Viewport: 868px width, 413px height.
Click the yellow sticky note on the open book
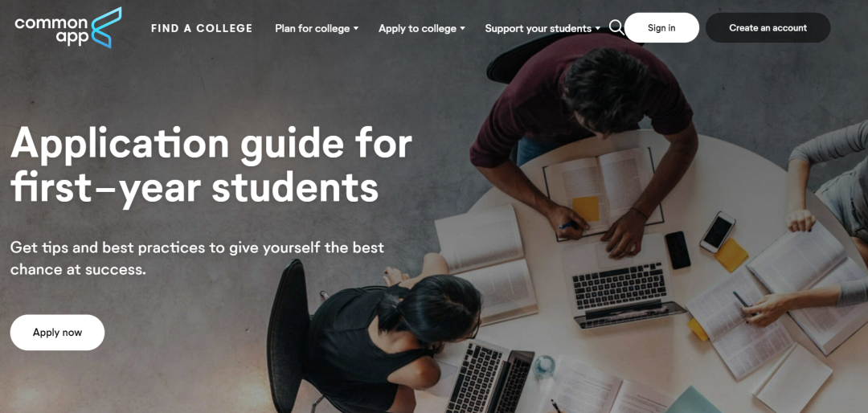[586, 209]
